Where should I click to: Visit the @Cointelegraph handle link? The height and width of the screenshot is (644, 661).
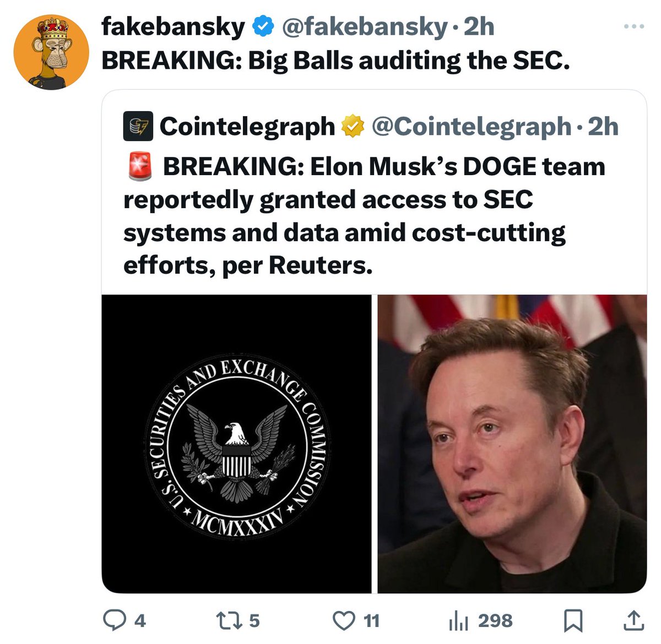click(x=472, y=127)
